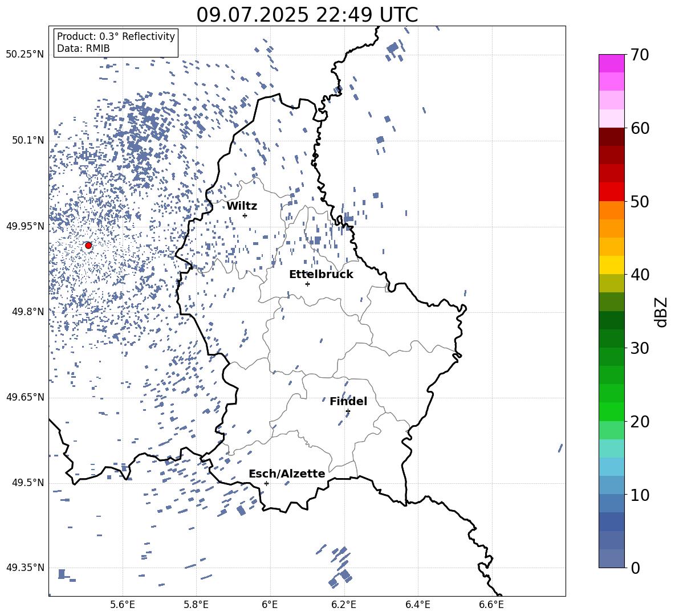Click the 5.6°E longitude label
675x616 pixels.
(123, 605)
